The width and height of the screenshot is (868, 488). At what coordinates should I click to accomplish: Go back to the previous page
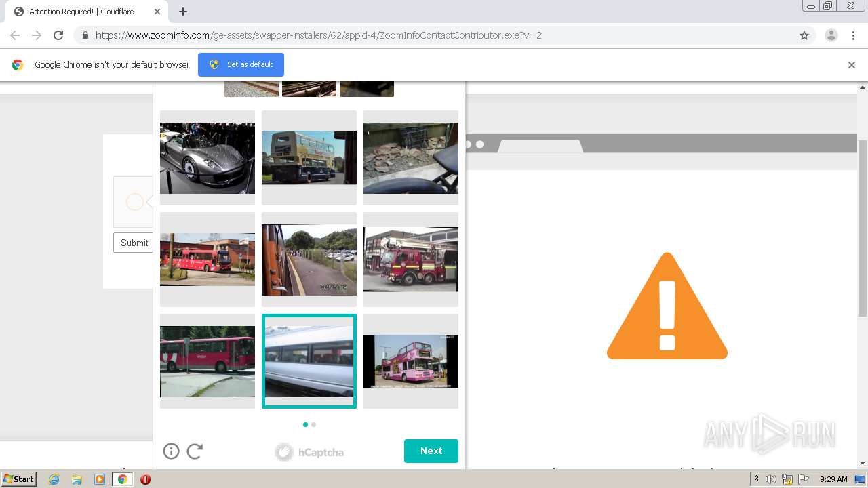pyautogui.click(x=15, y=35)
